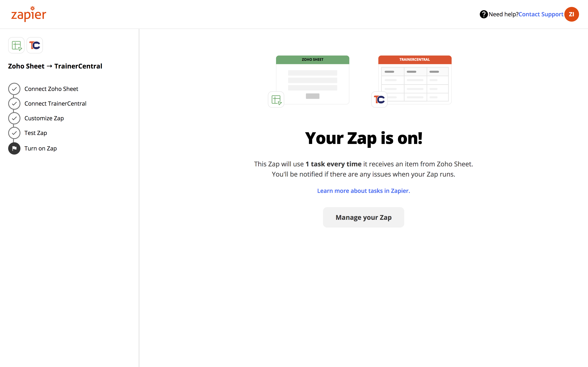The width and height of the screenshot is (588, 367).
Task: Click the help question mark icon
Action: coord(483,14)
